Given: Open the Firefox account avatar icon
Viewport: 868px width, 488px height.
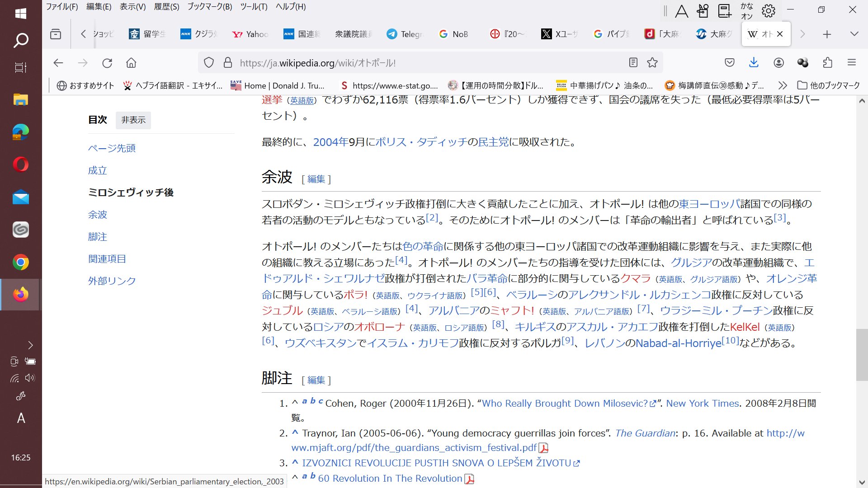Looking at the screenshot, I should click(778, 63).
